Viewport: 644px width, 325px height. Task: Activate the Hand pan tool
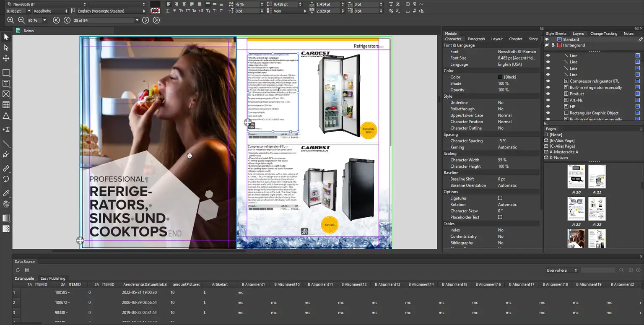pyautogui.click(x=6, y=204)
